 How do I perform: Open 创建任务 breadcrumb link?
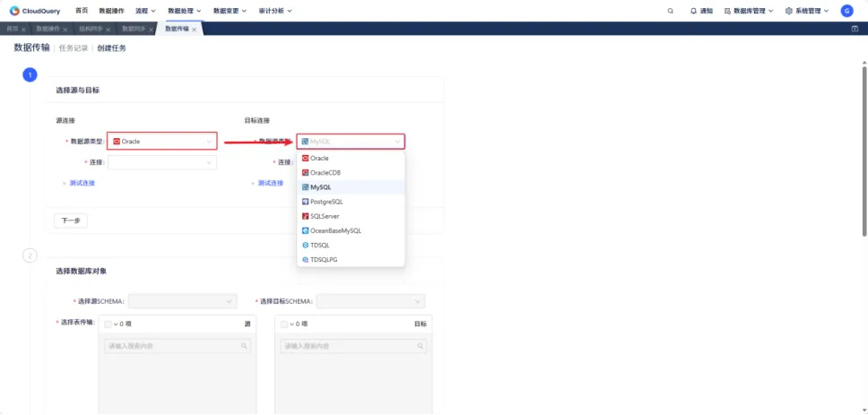coord(112,48)
